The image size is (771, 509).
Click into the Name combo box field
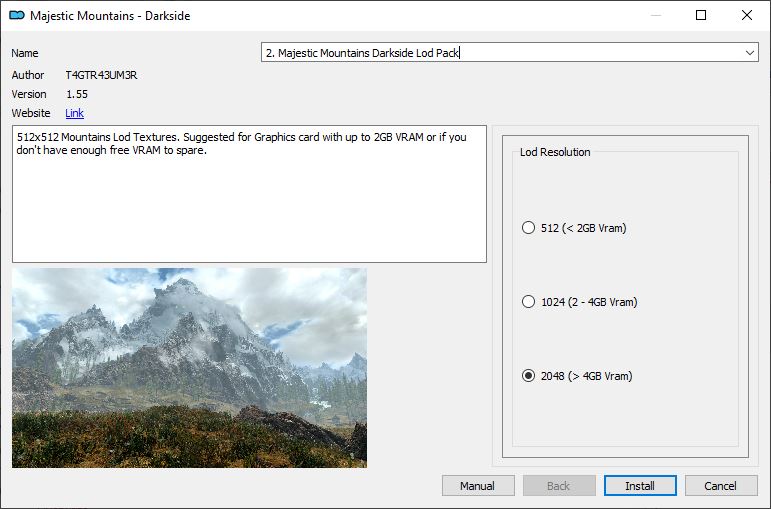click(509, 52)
